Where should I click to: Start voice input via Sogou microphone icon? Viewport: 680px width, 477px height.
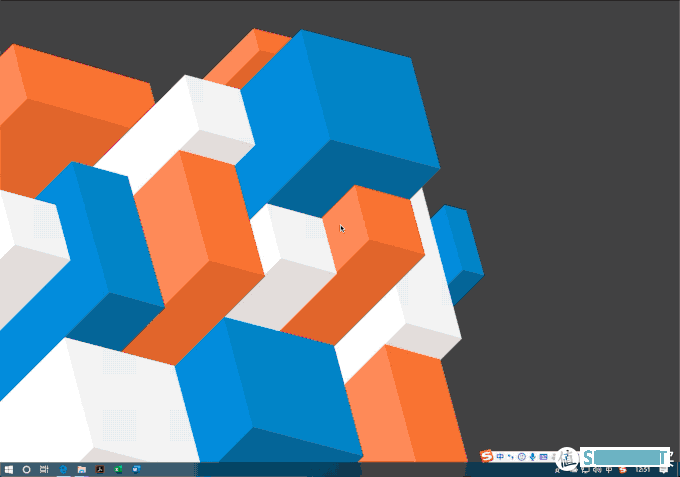coord(533,457)
